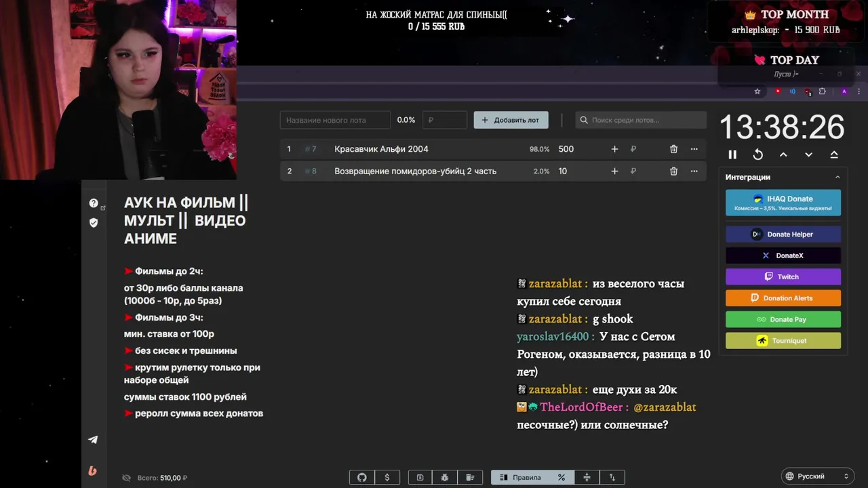
Task: Toggle the Правила rules panel
Action: coord(520,477)
